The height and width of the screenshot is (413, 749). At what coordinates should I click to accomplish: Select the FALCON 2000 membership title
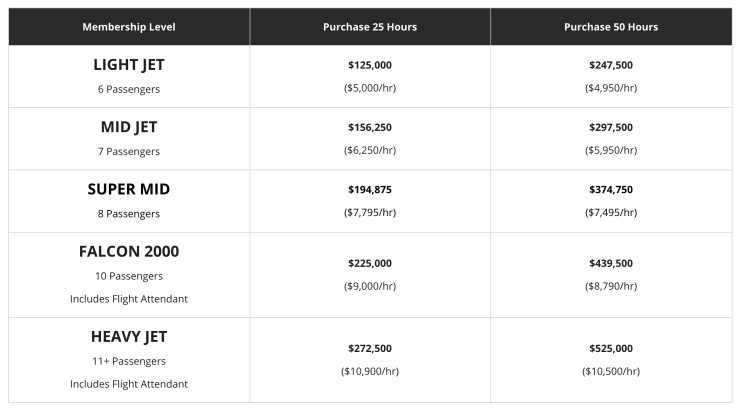[129, 251]
